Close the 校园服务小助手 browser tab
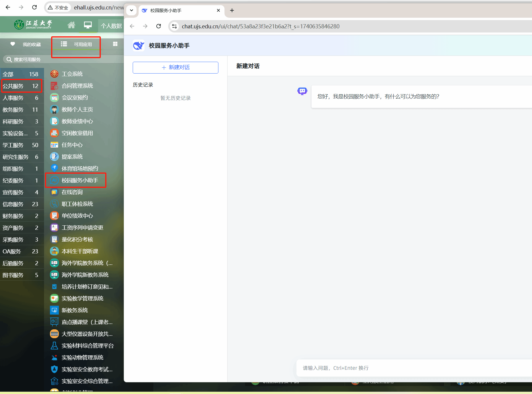Screen dimensions: 532x394 [218, 10]
